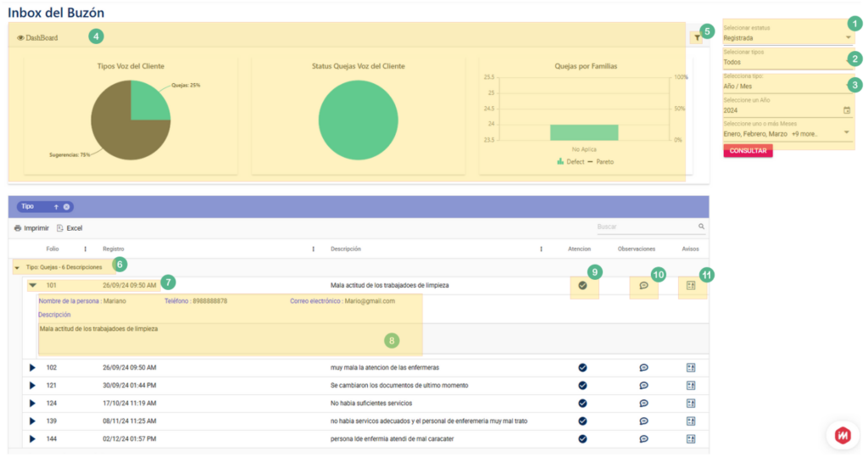Remove the Tipo grouping chip with its x icon

click(66, 207)
